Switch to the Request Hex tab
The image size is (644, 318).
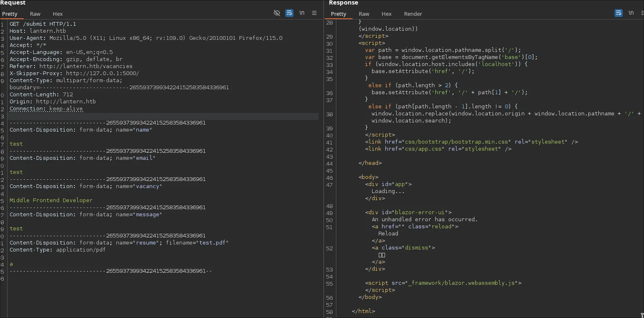click(58, 14)
